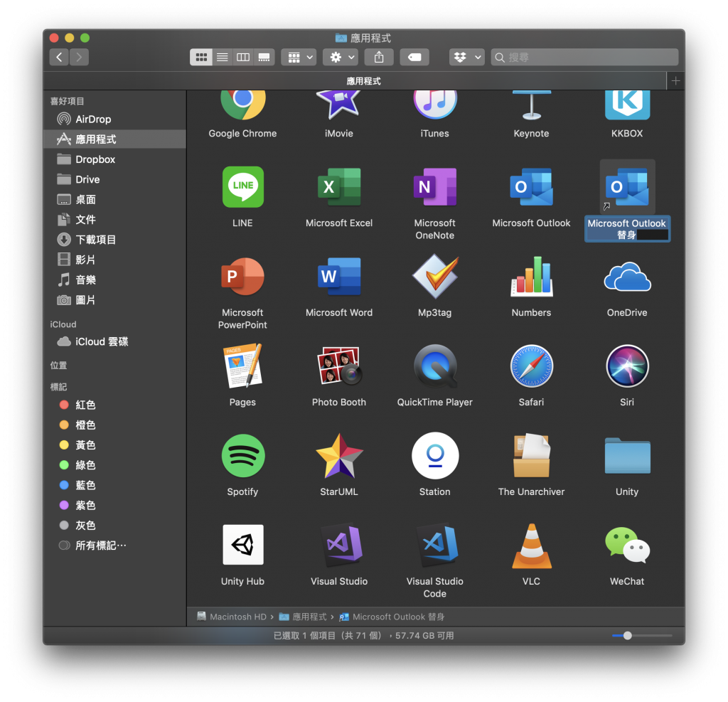Select the 應用程式 tab
Screen dimensions: 728x702
(355, 81)
